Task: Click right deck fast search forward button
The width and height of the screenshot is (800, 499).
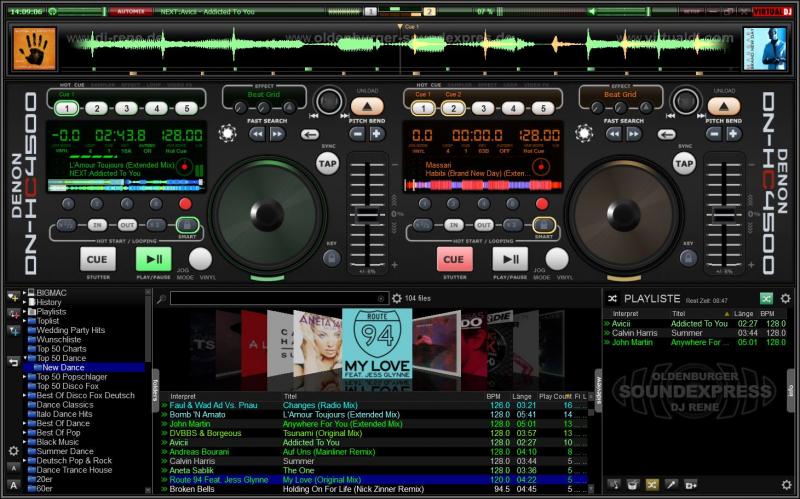Action: click(634, 134)
